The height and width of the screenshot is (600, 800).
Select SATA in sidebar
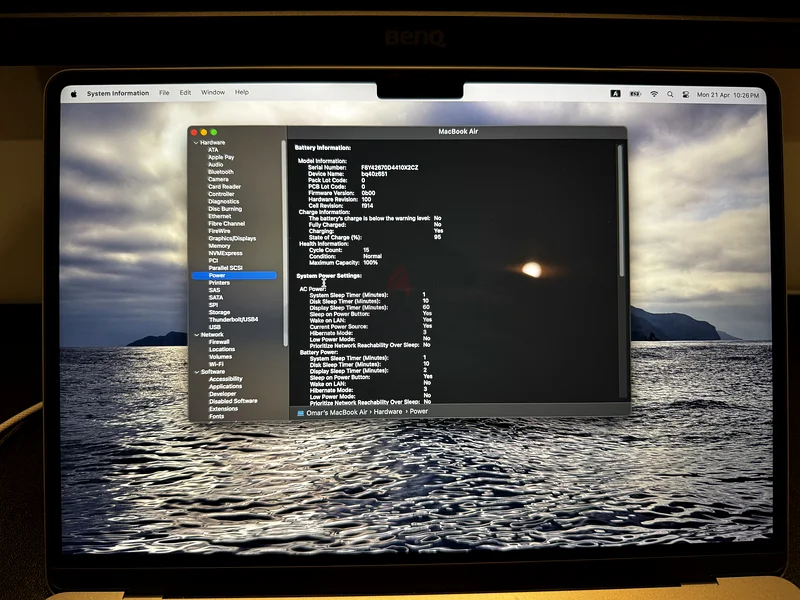click(216, 297)
